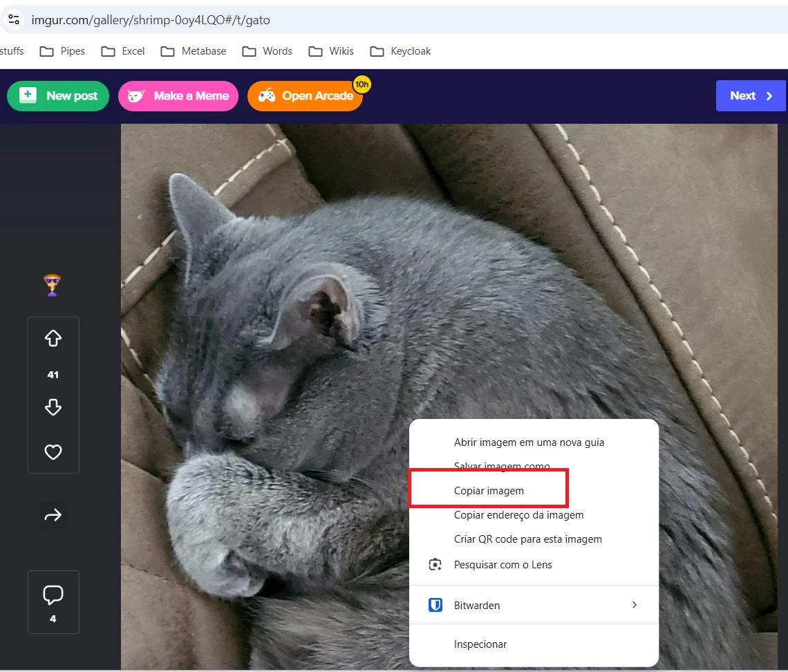Open the Pipes bookmark folder

[62, 51]
